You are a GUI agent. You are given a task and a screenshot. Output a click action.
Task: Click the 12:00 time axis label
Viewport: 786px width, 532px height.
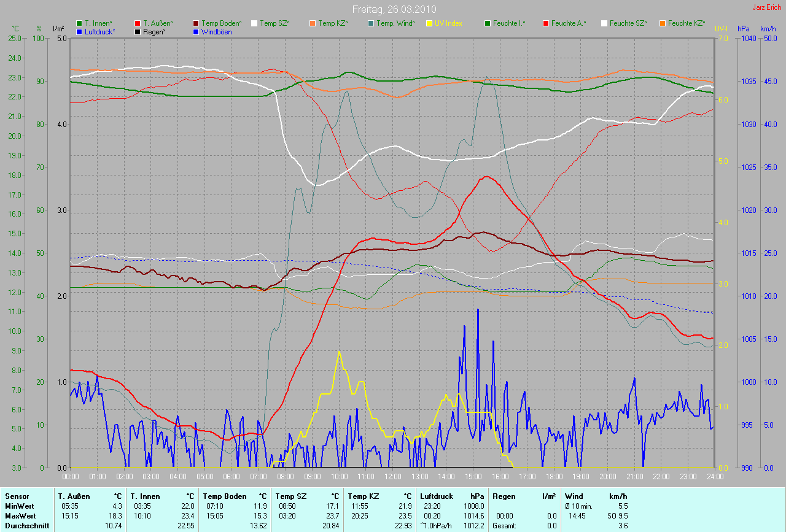392,476
